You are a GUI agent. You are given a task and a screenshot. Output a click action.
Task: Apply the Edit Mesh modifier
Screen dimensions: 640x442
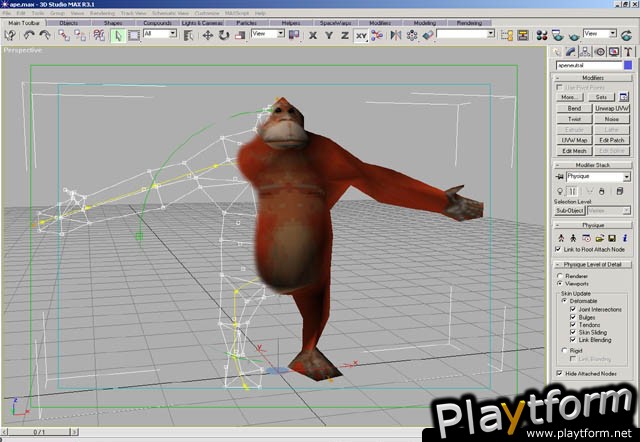pos(574,151)
